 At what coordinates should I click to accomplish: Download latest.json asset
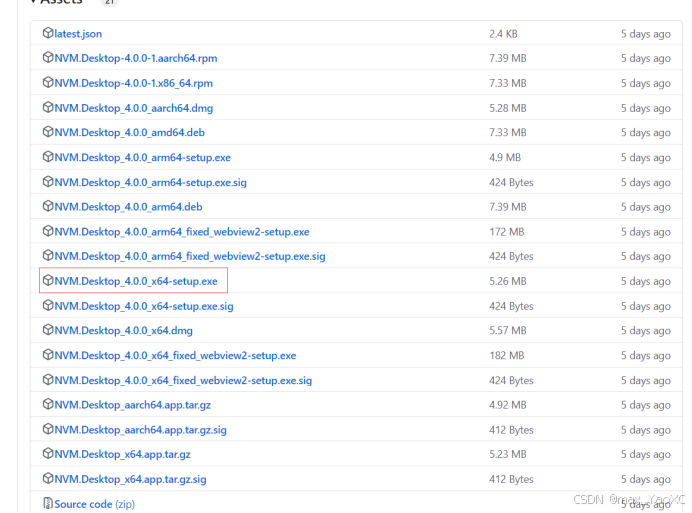pyautogui.click(x=78, y=34)
